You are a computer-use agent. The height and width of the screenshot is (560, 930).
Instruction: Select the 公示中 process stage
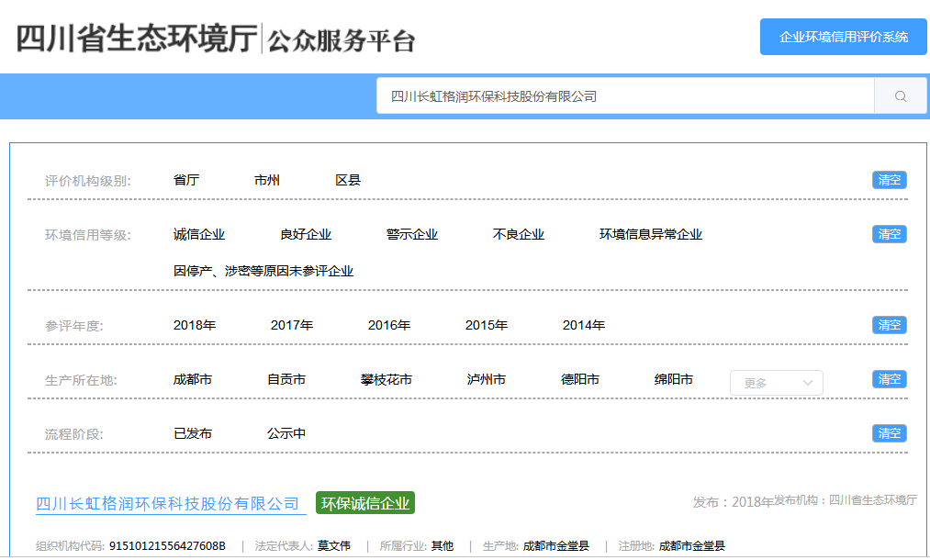coord(286,432)
